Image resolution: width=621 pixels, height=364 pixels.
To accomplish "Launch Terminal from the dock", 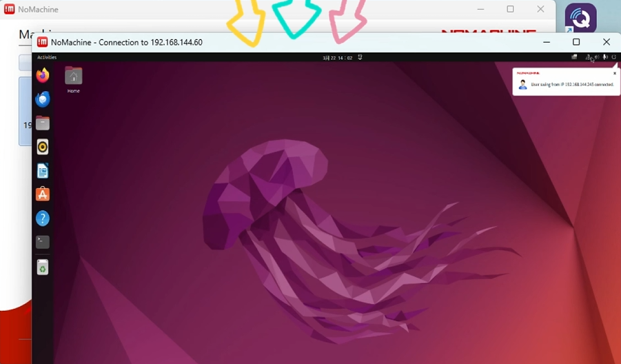I will (42, 242).
